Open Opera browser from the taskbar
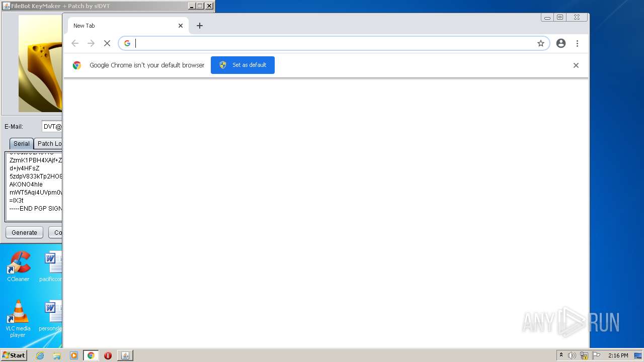The width and height of the screenshot is (644, 362). point(108,355)
